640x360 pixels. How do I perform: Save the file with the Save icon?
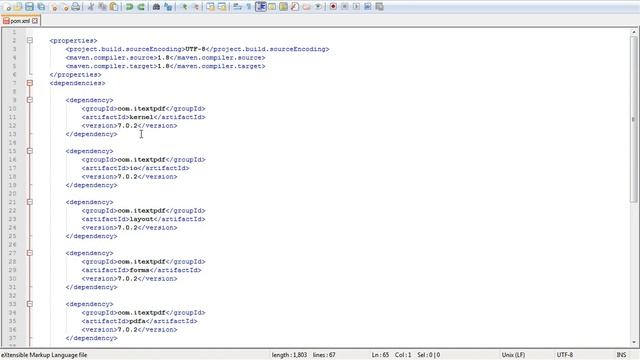tap(29, 7)
